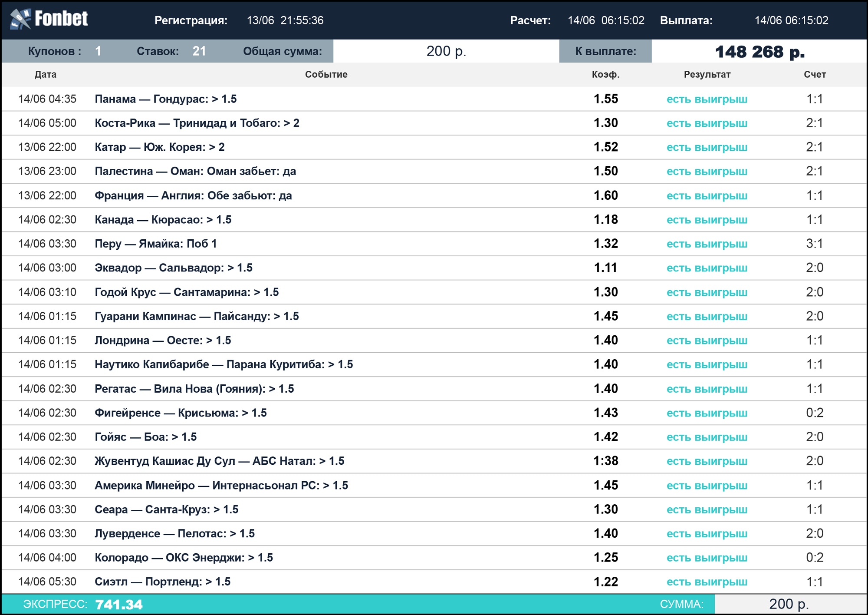Click the Ставок count 21
The width and height of the screenshot is (868, 615).
(x=199, y=51)
